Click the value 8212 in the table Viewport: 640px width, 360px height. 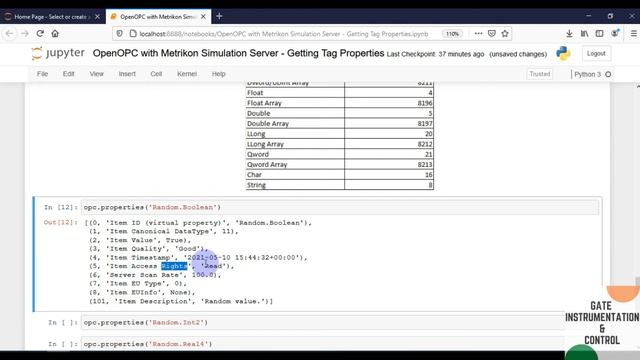(424, 144)
